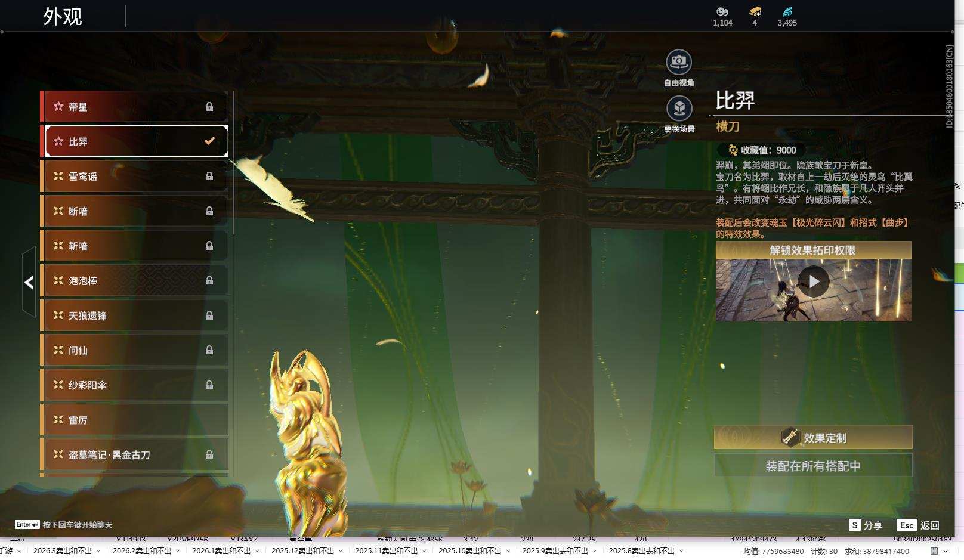
Task: Click the gold rarity icon beside 雷厉
Action: tap(58, 420)
